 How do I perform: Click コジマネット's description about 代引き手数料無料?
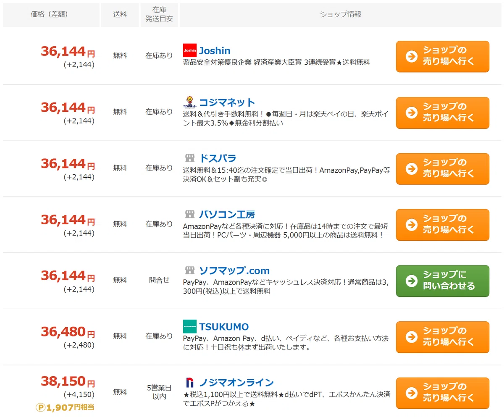tap(286, 118)
